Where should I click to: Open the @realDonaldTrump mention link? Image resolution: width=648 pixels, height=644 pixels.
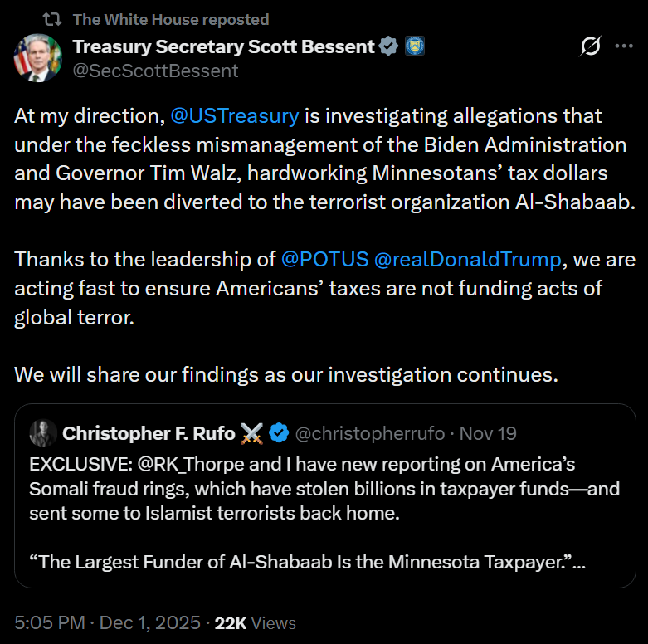click(468, 259)
